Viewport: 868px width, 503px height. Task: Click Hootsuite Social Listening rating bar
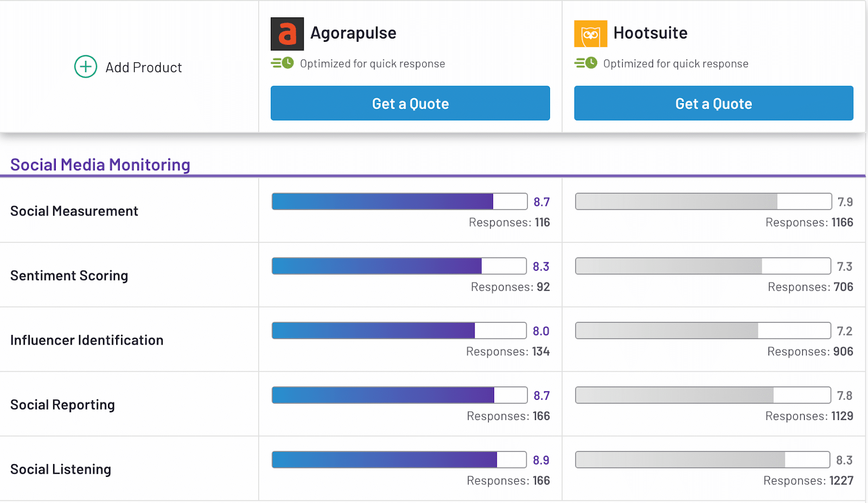click(x=702, y=460)
